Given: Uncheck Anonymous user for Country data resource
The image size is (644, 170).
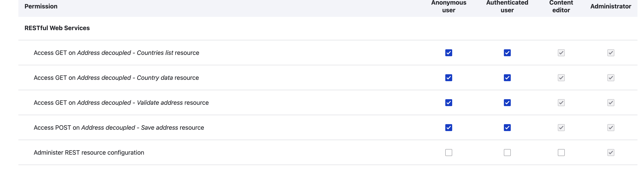Looking at the screenshot, I should click(449, 78).
